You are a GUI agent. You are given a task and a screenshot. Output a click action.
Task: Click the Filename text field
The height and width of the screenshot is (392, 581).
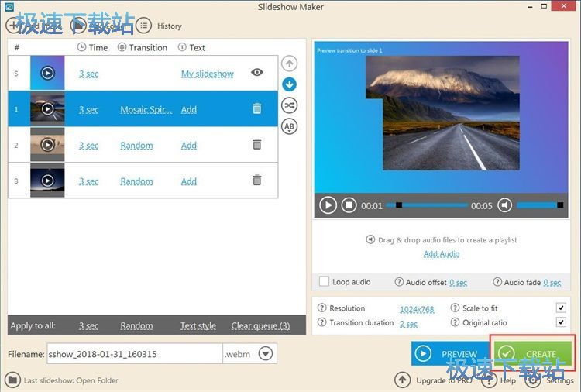point(134,354)
